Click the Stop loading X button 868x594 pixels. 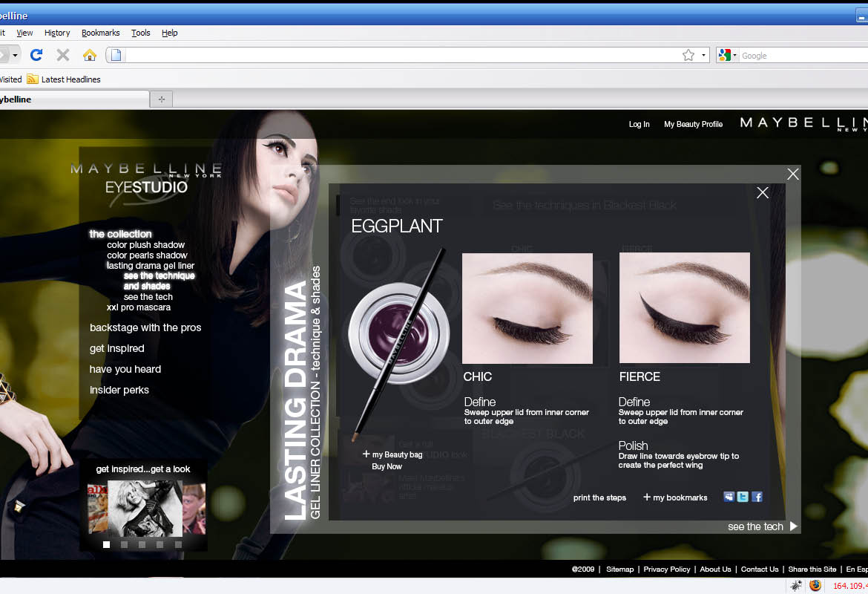point(63,55)
